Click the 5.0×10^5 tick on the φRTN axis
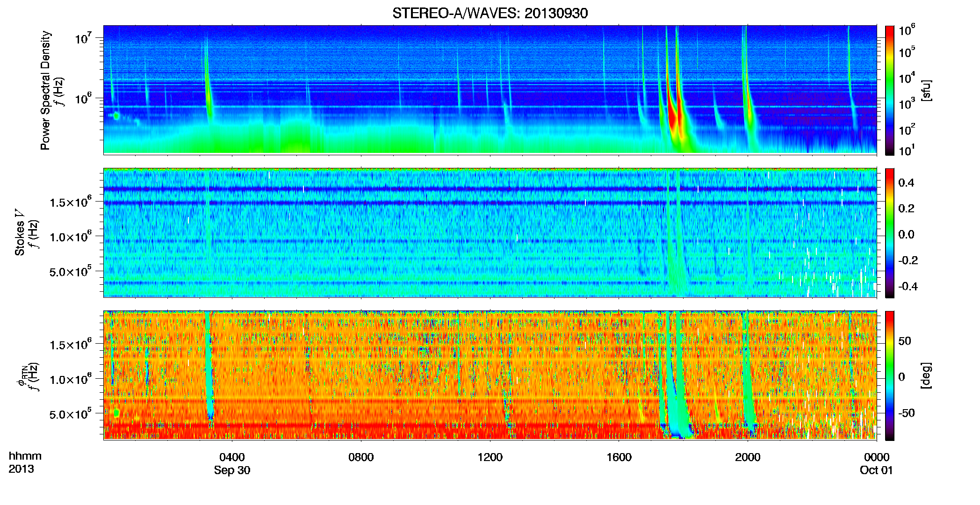Image resolution: width=980 pixels, height=505 pixels. [71, 414]
